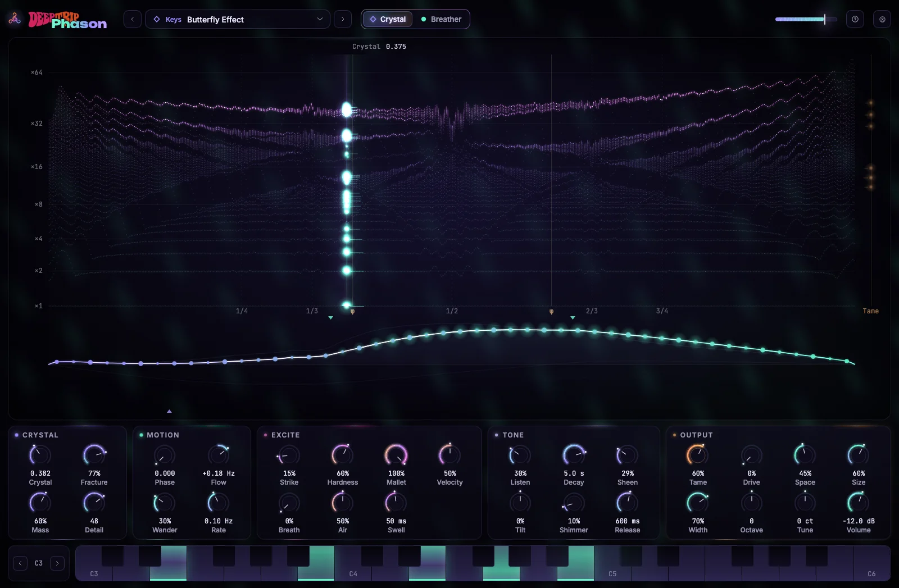
Task: Click the Fracture knob at 77%
Action: [94, 455]
